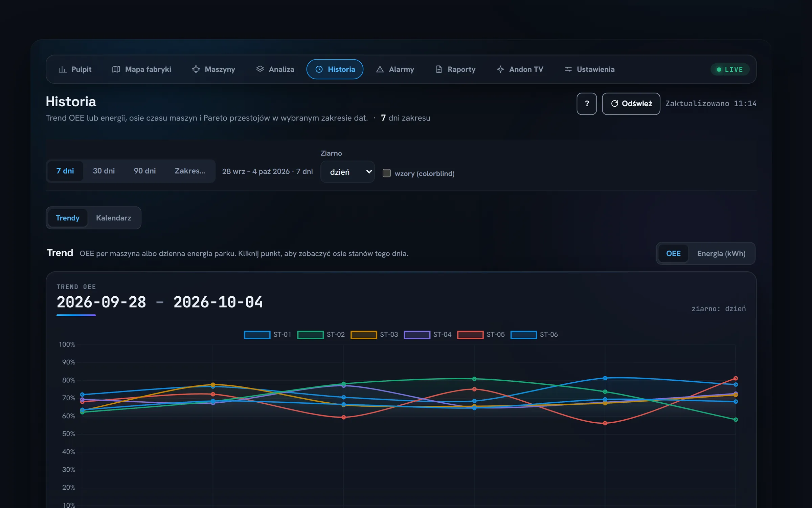Click the Pulpit bar-chart icon
This screenshot has height=508, width=812.
(63, 69)
